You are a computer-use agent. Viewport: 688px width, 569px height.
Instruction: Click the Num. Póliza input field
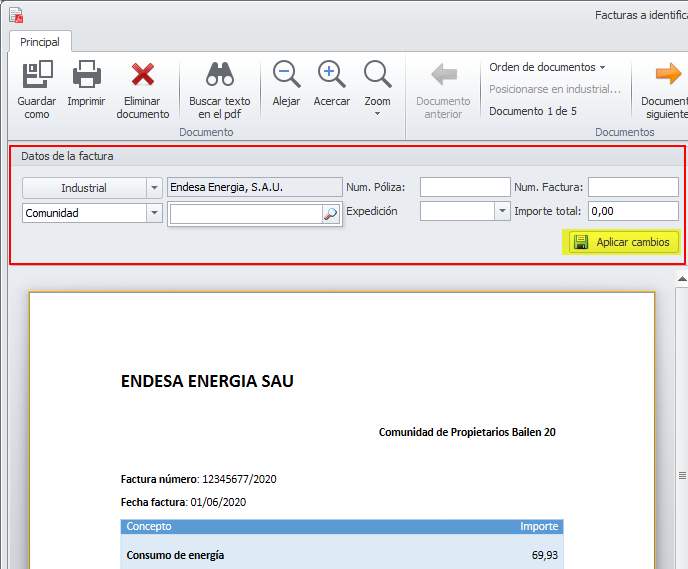click(x=465, y=187)
